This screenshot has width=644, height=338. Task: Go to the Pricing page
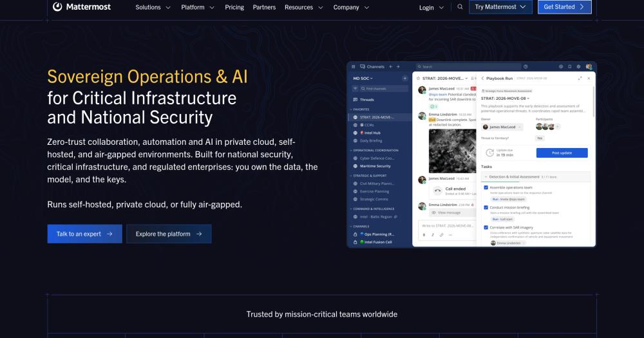tap(234, 7)
